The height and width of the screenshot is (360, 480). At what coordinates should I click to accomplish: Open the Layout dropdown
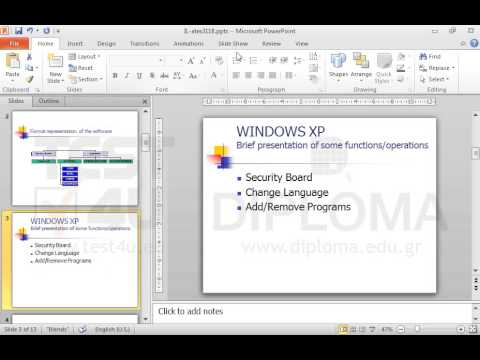click(x=84, y=57)
